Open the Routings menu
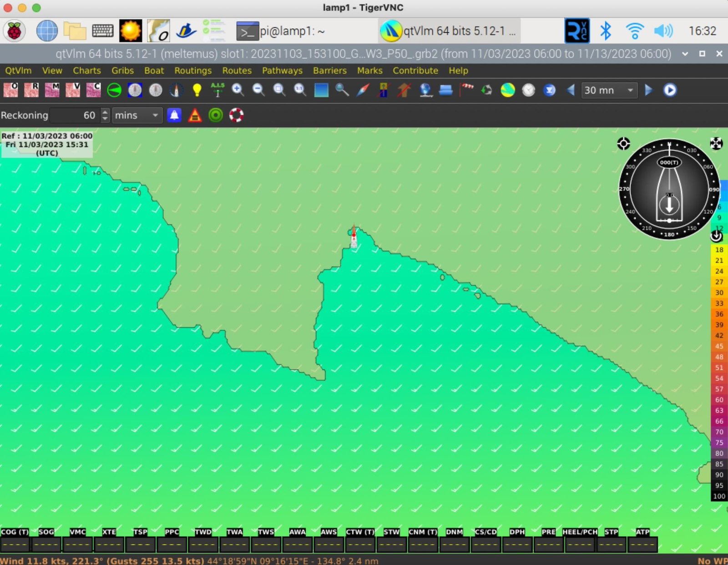 coord(193,71)
